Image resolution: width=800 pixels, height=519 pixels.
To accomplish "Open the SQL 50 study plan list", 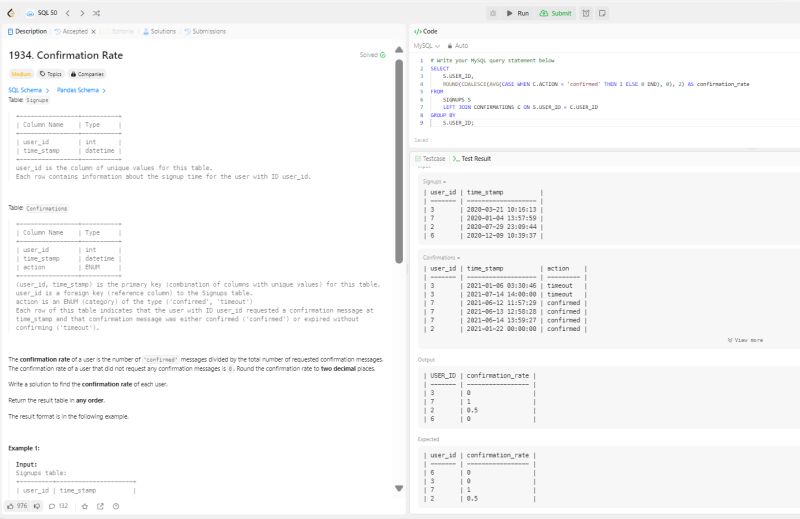I will 42,13.
